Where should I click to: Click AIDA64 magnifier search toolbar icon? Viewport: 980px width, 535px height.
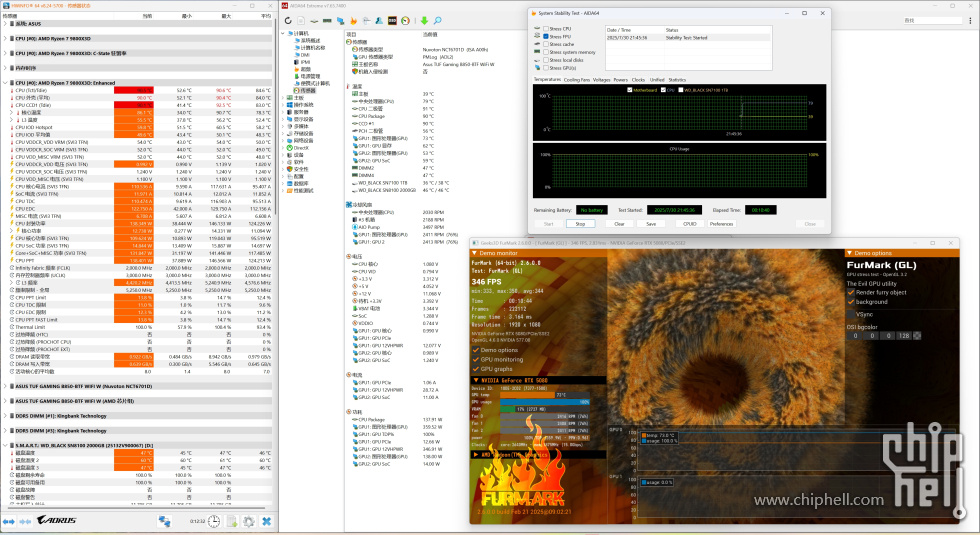[x=438, y=21]
